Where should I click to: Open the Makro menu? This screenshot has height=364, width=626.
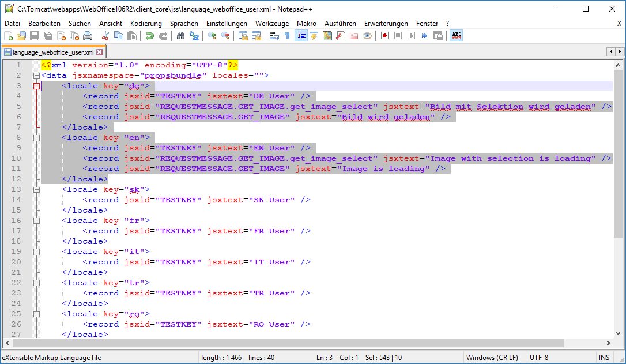coord(306,24)
